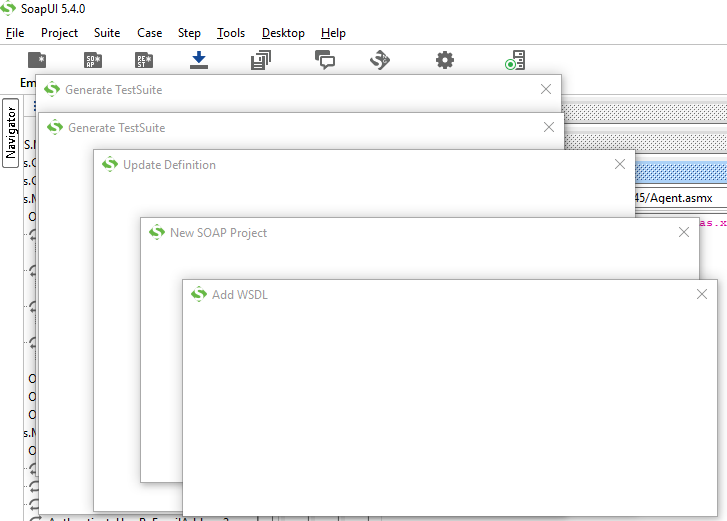Close the Add WSDL dialog
Screen dimensions: 727x521
(x=702, y=294)
